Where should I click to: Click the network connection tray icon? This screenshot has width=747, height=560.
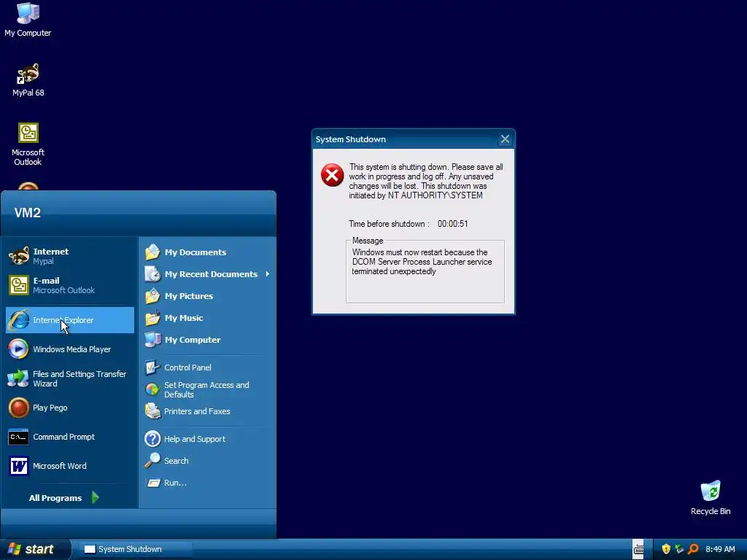pos(679,549)
